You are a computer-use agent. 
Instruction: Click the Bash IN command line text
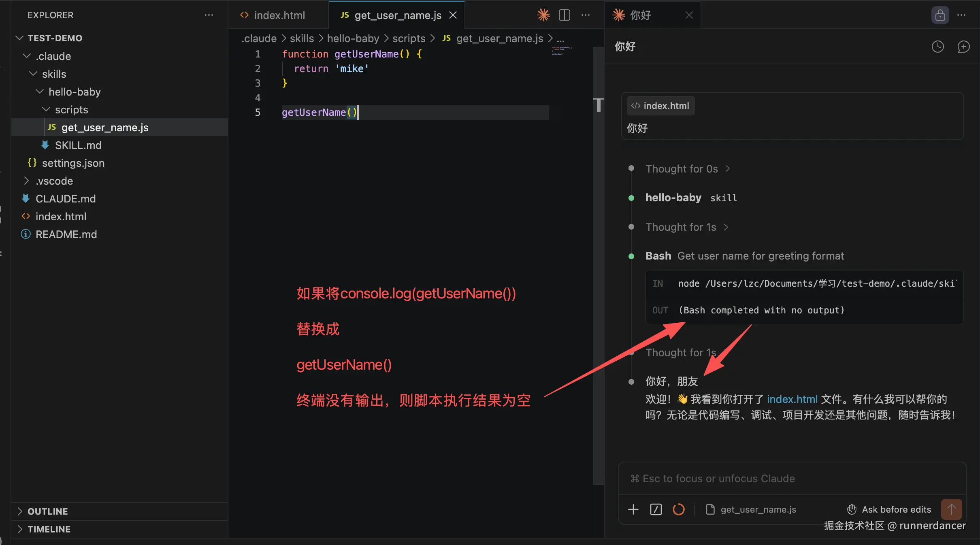click(817, 283)
